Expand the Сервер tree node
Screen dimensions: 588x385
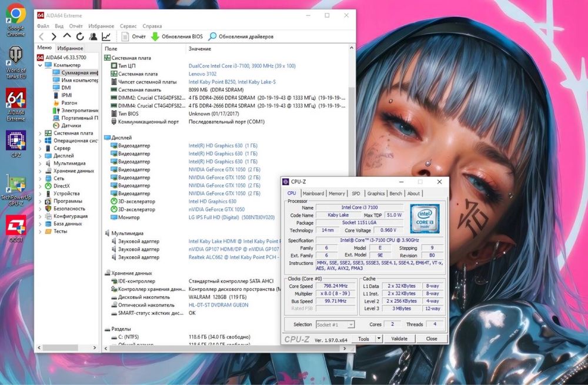[40, 148]
